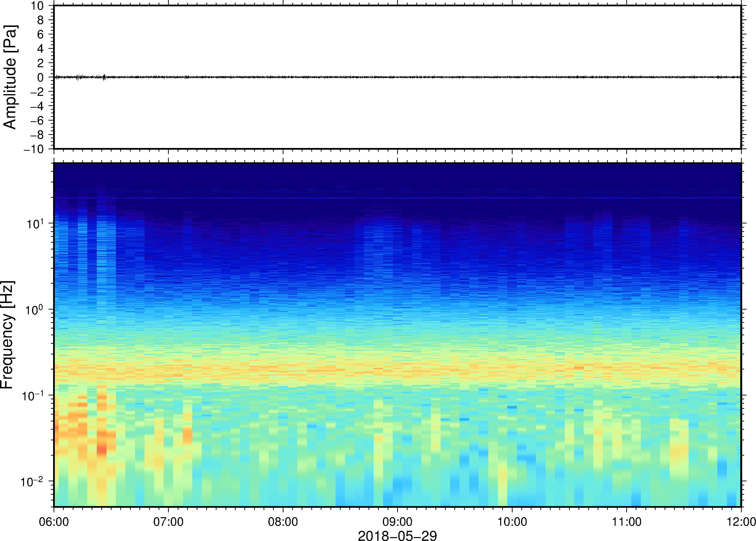Click the 10^-1 frequency tick label

(x=33, y=396)
